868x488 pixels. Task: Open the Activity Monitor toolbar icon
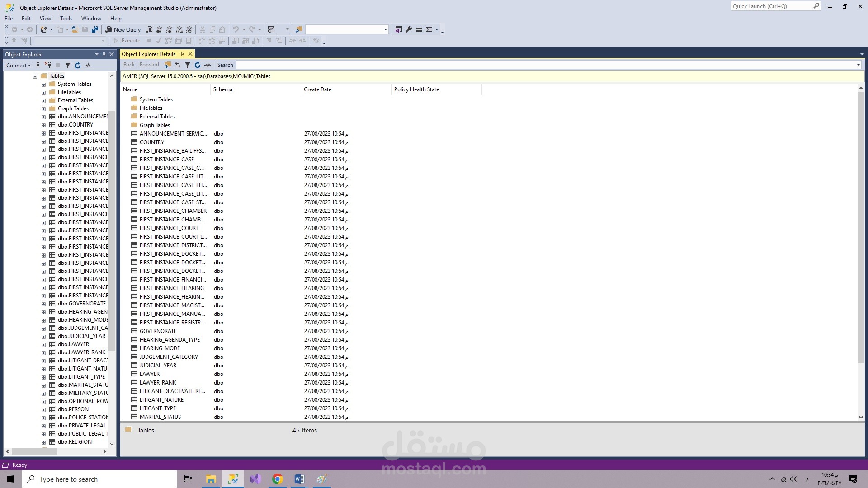pos(271,29)
